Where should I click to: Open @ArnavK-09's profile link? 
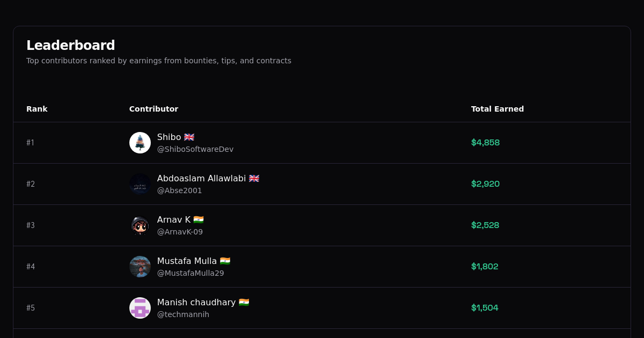(x=180, y=232)
